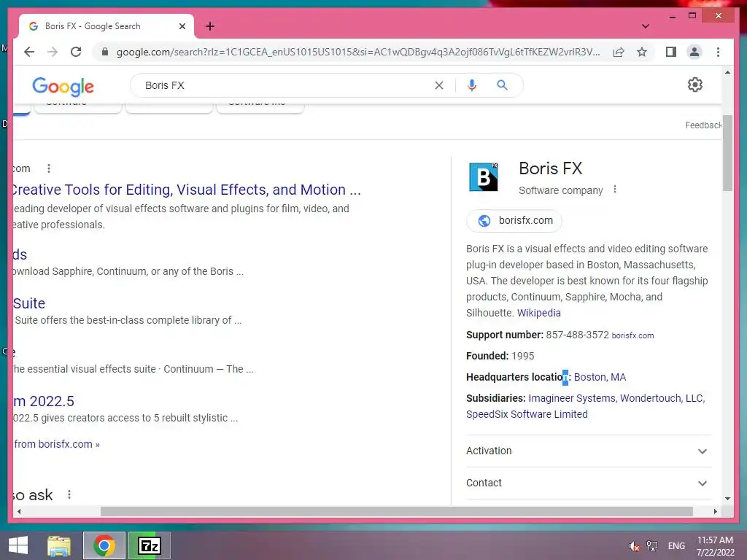Go to Google home via the logo
This screenshot has height=560, width=747.
63,86
